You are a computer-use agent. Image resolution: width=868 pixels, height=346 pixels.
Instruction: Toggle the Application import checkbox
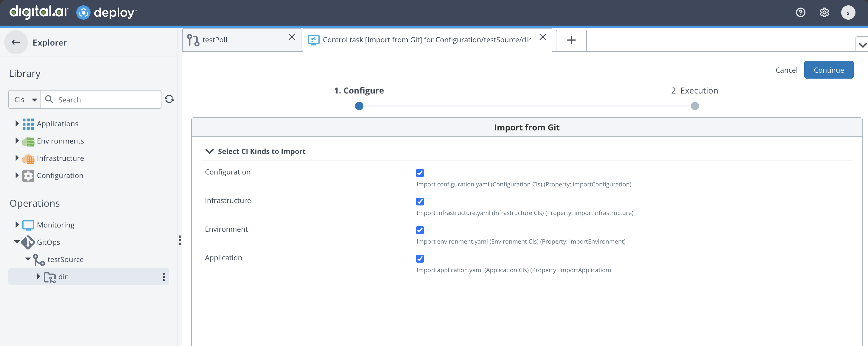420,259
